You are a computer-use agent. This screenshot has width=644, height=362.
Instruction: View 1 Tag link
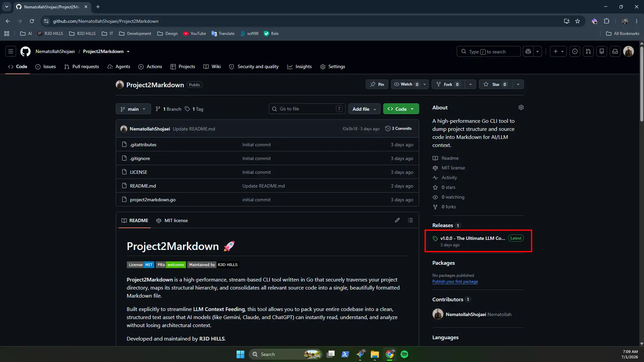point(194,109)
